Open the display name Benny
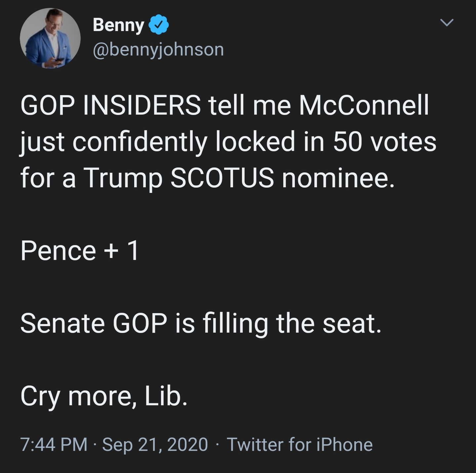Screen dimensions: 476x473 point(118,25)
